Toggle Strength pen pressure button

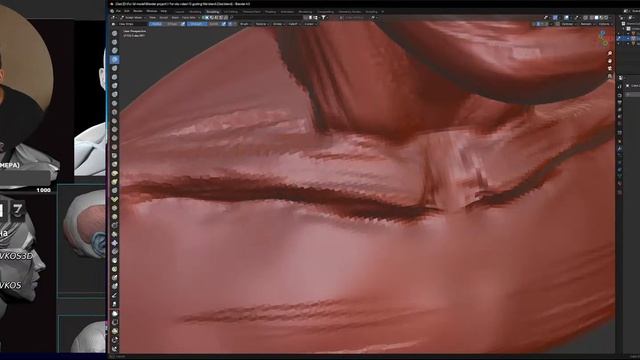[x=224, y=24]
